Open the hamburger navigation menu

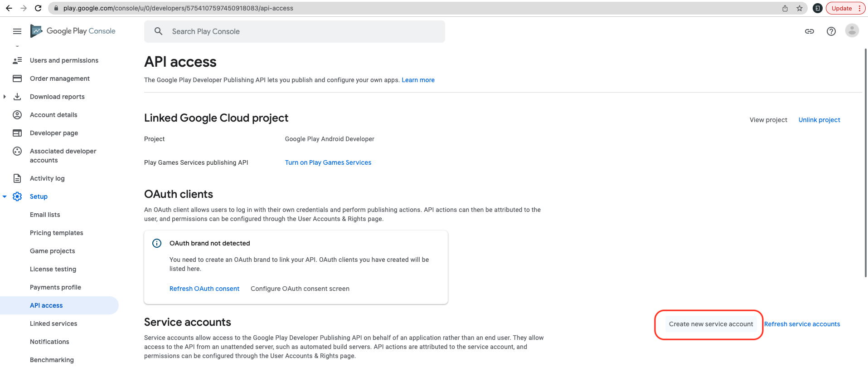click(x=17, y=31)
